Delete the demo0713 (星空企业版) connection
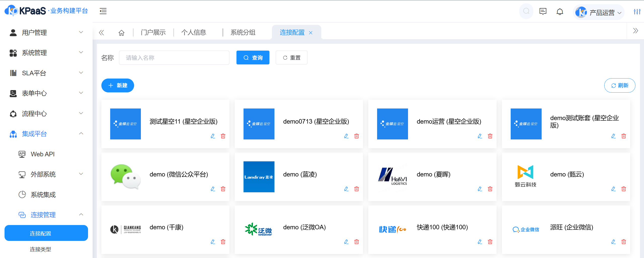This screenshot has width=644, height=258. (x=356, y=136)
